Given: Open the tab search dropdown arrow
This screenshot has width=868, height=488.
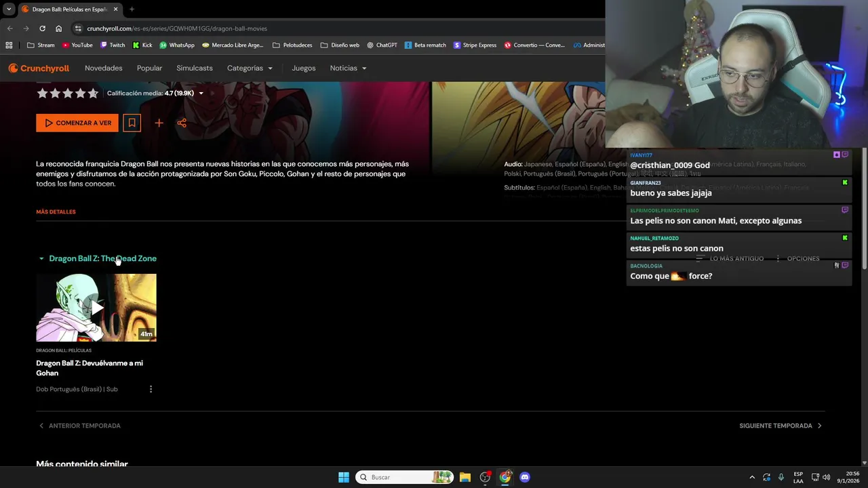Looking at the screenshot, I should pos(9,9).
